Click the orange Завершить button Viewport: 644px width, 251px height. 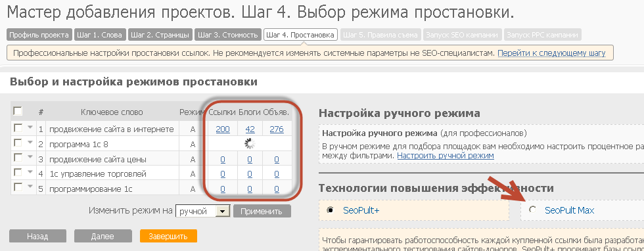click(x=168, y=236)
